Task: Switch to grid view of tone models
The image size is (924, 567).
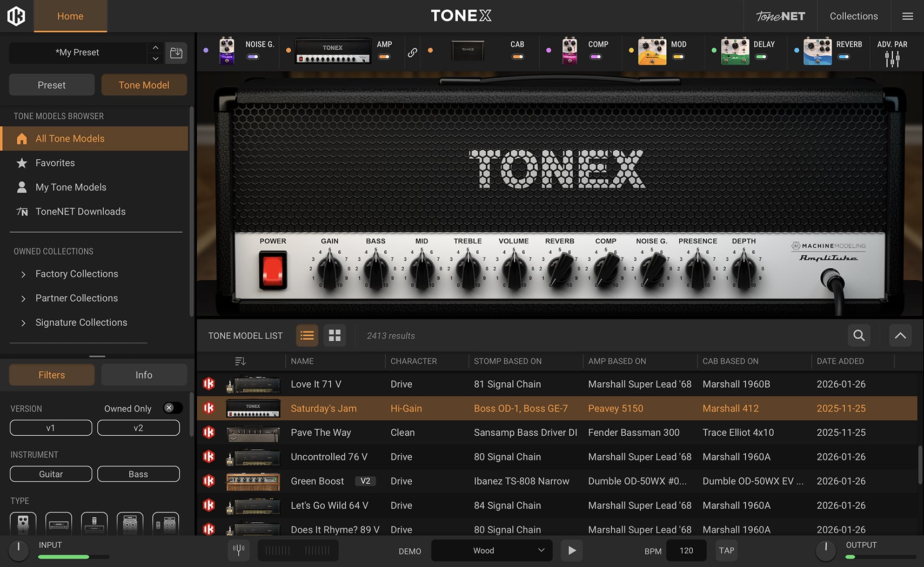Action: tap(334, 335)
